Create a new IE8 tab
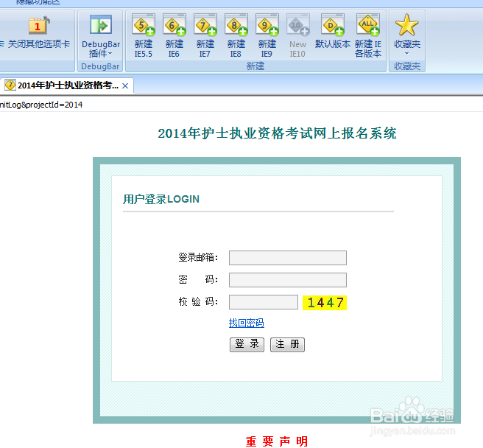The image size is (483, 448). 236,36
